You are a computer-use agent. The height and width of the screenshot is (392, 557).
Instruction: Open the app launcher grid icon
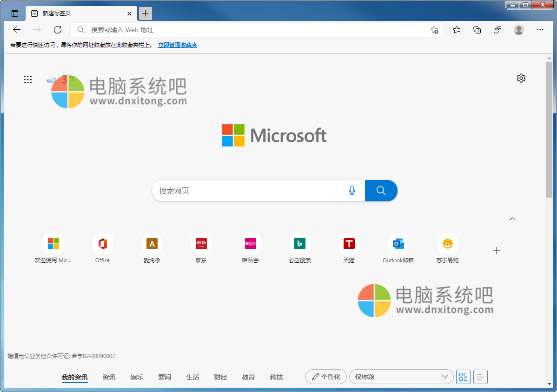(x=28, y=79)
